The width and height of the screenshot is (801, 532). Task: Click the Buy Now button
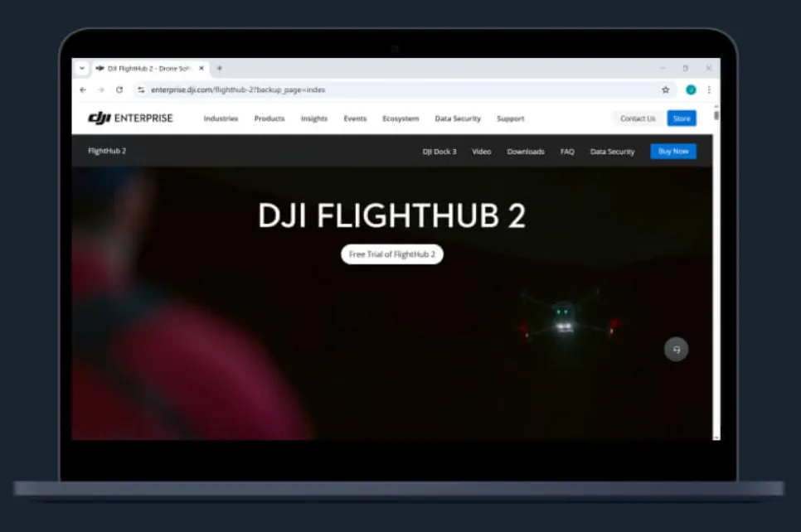click(x=673, y=151)
